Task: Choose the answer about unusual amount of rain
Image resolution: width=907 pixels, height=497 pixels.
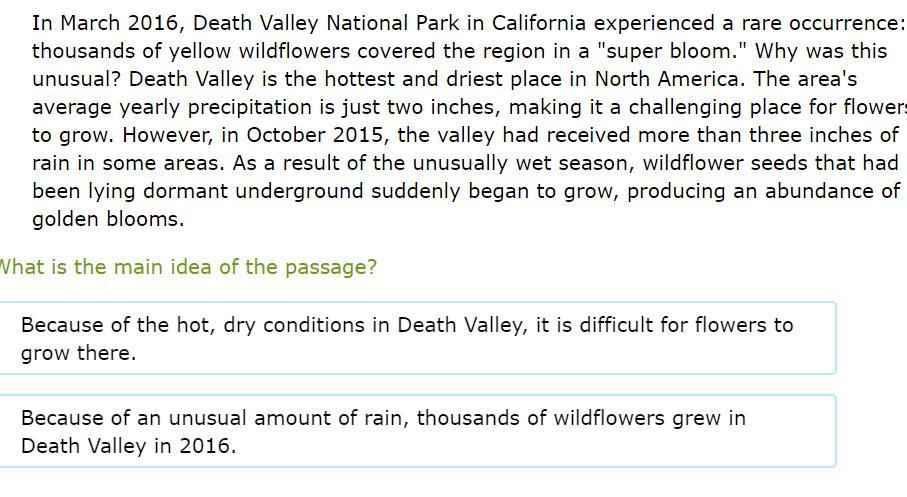Action: click(416, 432)
